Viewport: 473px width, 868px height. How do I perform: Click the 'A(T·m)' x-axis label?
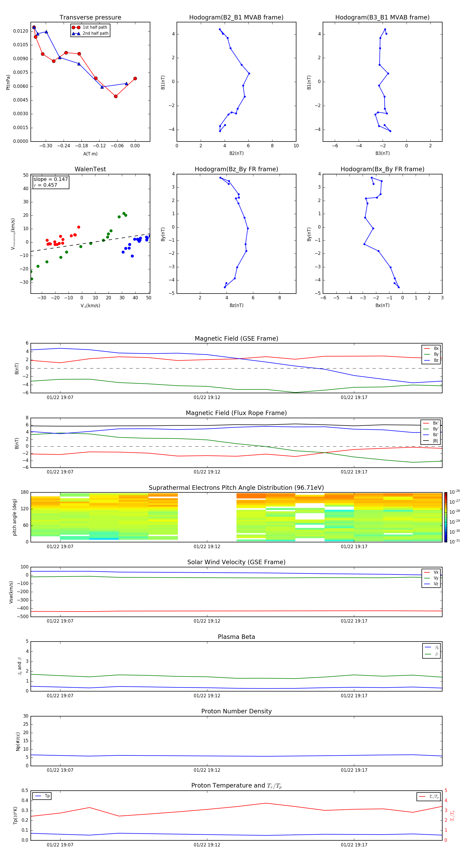click(90, 154)
